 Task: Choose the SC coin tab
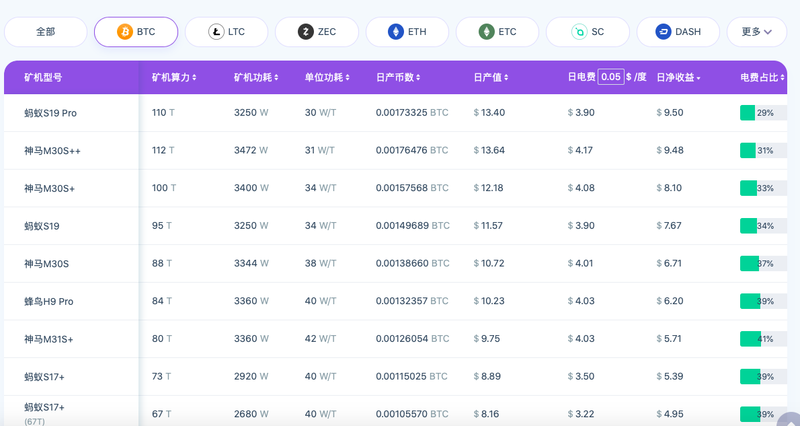pos(587,32)
